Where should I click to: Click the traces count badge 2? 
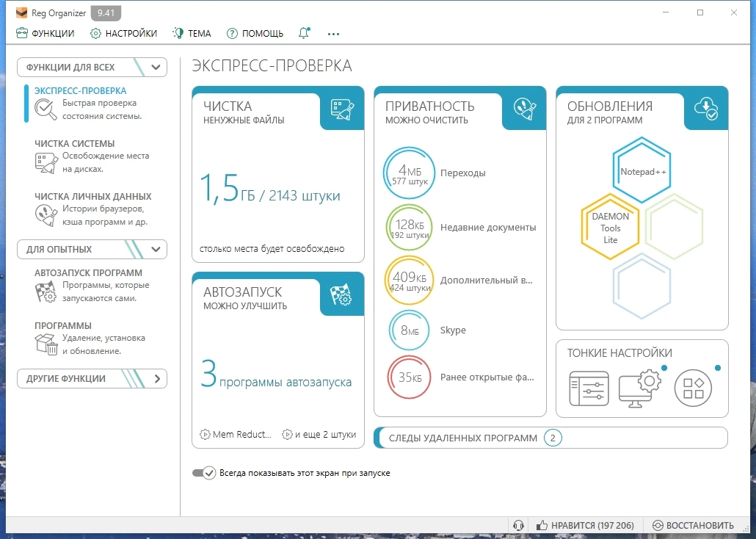click(x=553, y=438)
